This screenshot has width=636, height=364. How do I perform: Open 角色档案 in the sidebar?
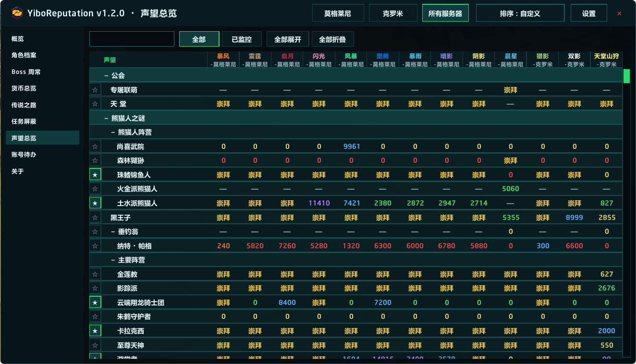pos(42,55)
